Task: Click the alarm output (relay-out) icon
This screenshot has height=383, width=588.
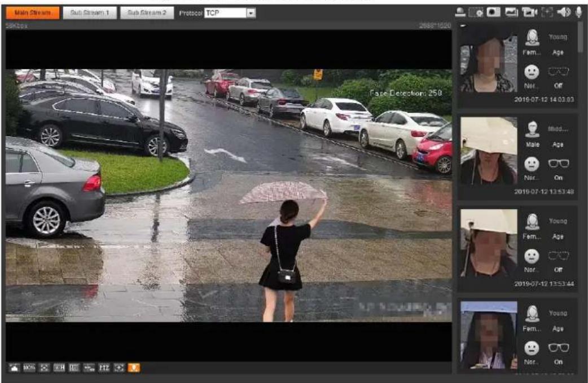Action: pyautogui.click(x=460, y=12)
